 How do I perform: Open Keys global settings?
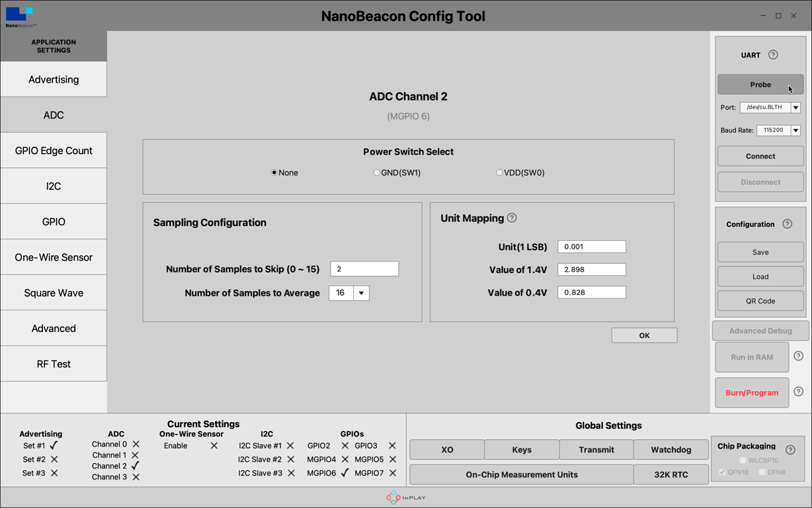tap(522, 450)
